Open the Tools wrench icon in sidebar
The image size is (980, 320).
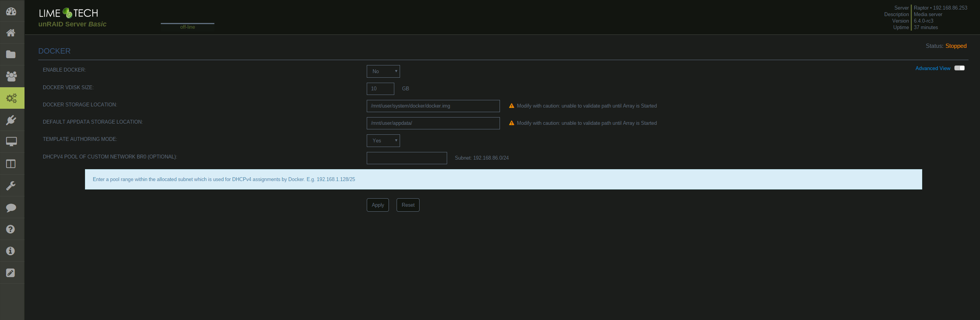point(11,186)
